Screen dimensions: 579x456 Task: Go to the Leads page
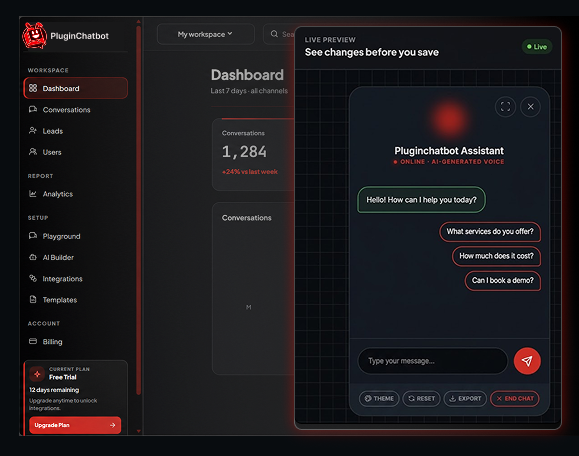coord(76,131)
